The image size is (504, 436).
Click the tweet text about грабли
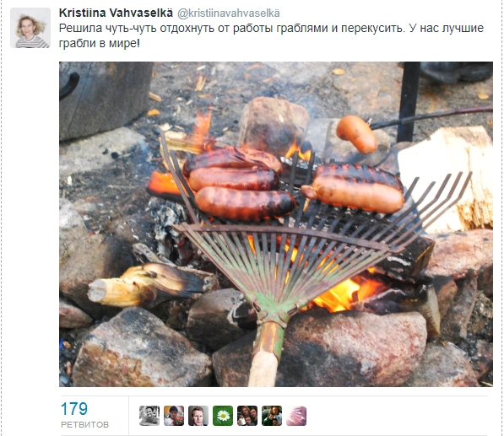pos(271,35)
